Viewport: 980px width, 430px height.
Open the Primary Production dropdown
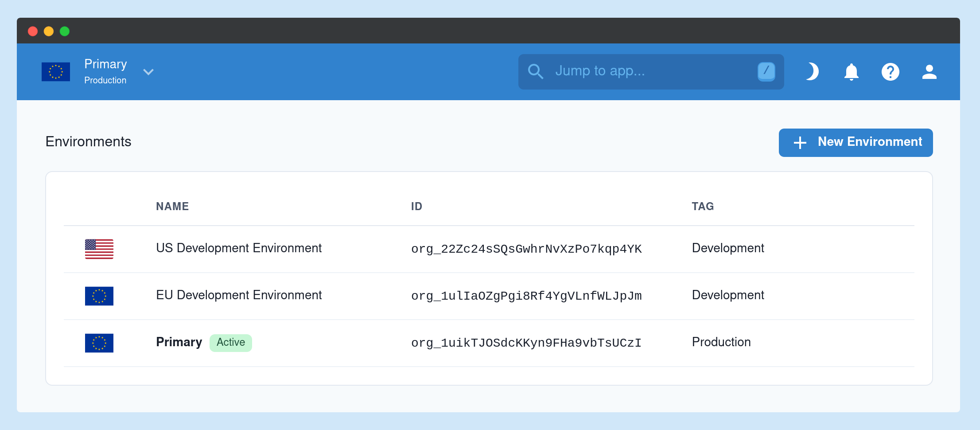coord(105,71)
